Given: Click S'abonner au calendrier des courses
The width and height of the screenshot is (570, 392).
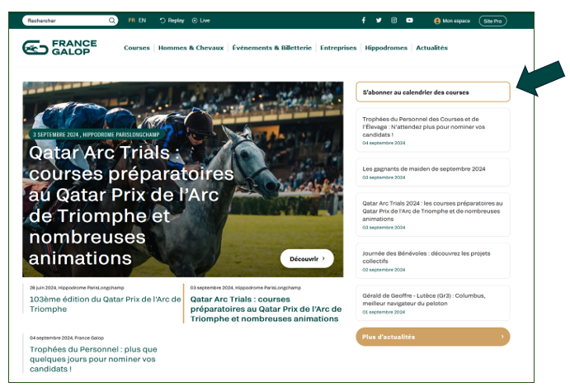Looking at the screenshot, I should pos(433,92).
